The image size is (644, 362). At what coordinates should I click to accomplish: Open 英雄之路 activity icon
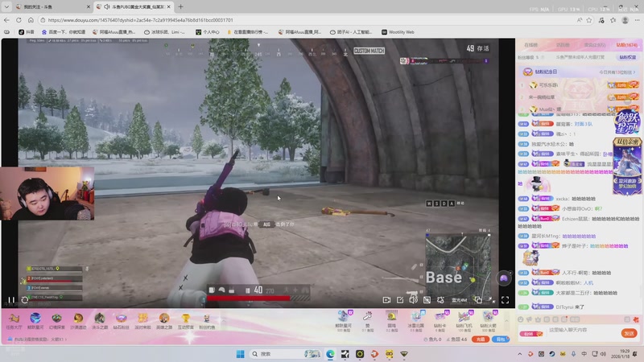click(164, 321)
